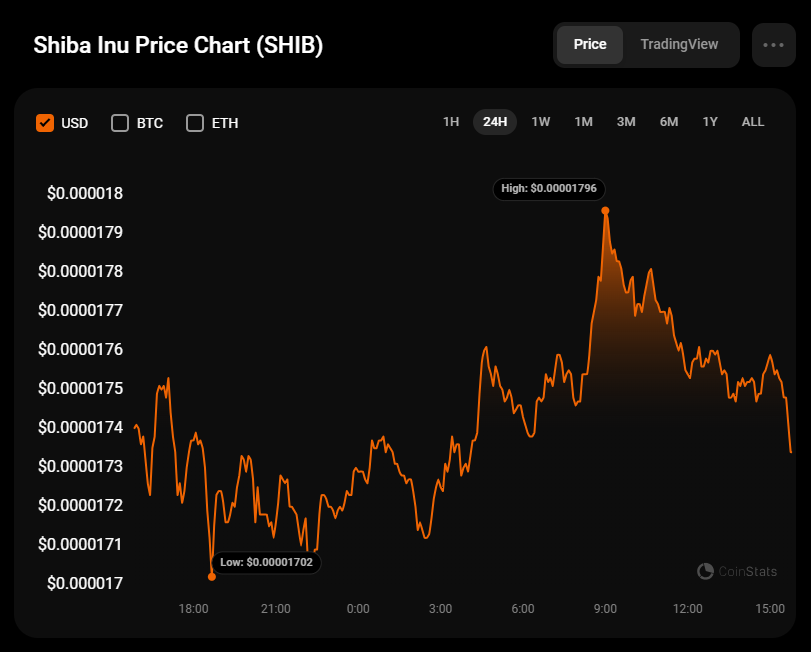Image resolution: width=811 pixels, height=652 pixels.
Task: Click the Low price marker dot
Action: click(x=212, y=576)
